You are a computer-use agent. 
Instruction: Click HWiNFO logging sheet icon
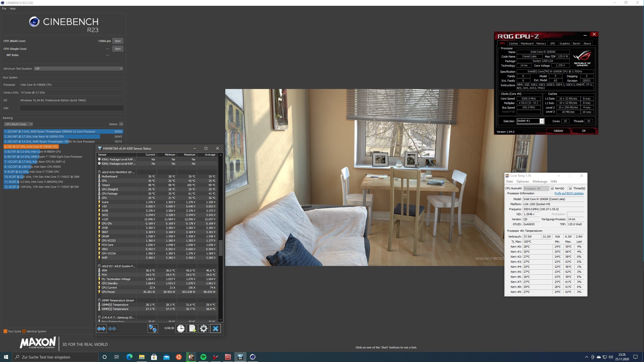[192, 329]
